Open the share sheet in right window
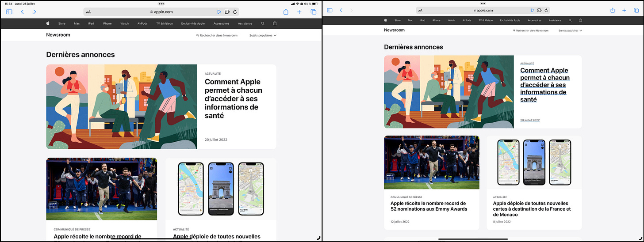This screenshot has width=644, height=242. coord(613,10)
